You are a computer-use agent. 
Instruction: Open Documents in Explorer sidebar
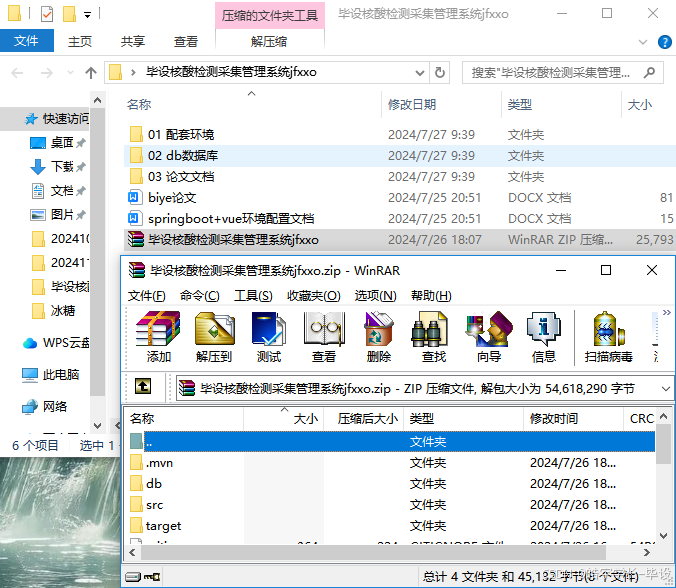point(58,191)
